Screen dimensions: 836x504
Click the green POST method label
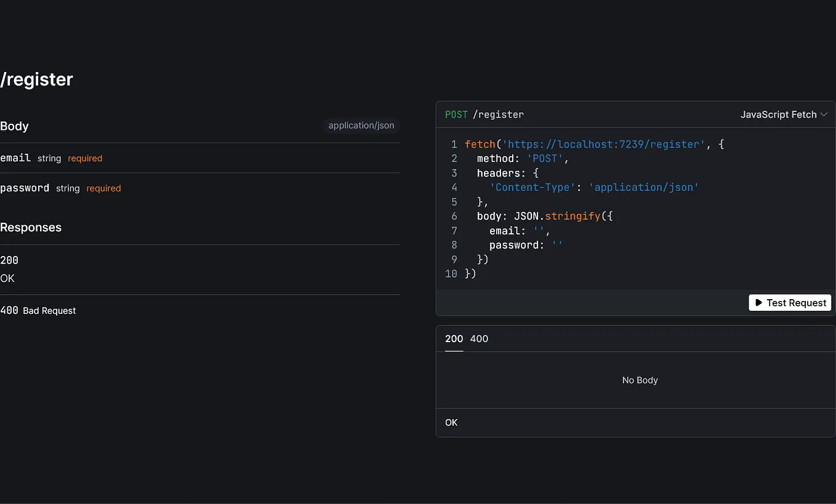click(456, 114)
